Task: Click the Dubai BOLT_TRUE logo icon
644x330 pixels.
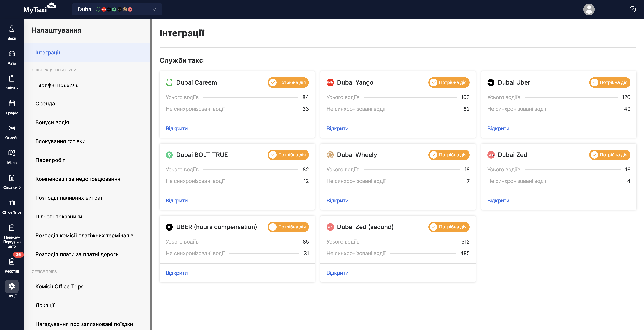Action: click(x=169, y=155)
